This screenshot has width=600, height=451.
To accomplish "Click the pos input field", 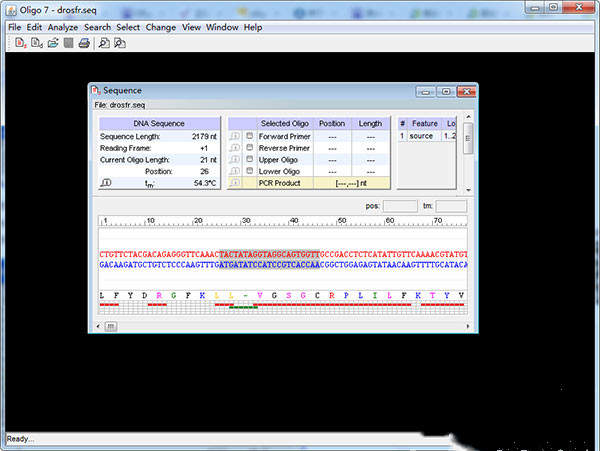I will point(400,206).
